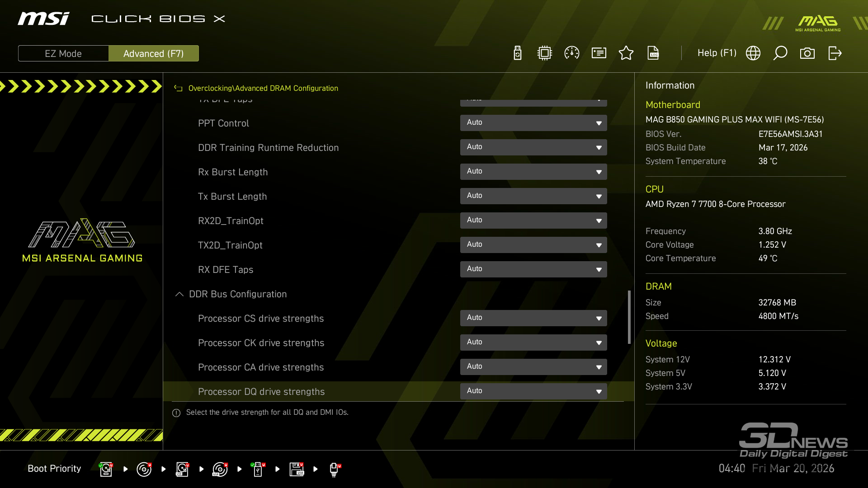Viewport: 868px width, 488px height.
Task: Click the Help (F1) button
Action: [717, 53]
